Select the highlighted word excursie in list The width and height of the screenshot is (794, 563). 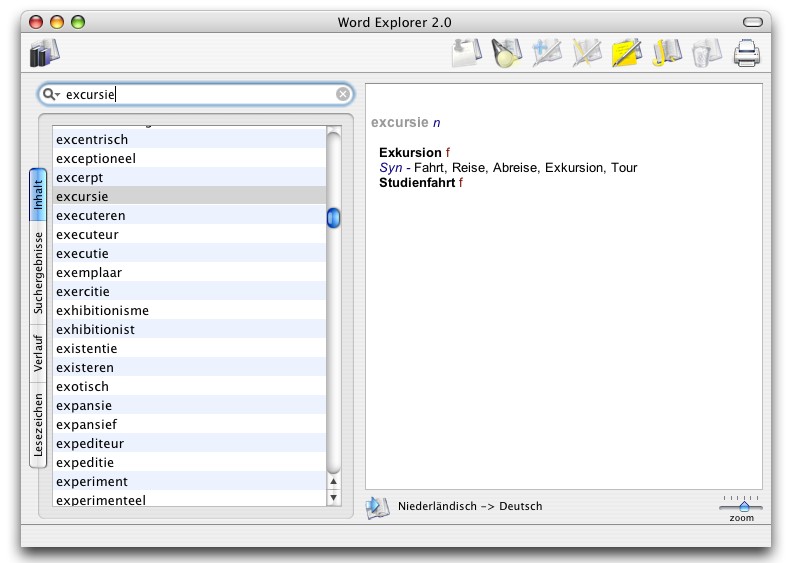(189, 196)
